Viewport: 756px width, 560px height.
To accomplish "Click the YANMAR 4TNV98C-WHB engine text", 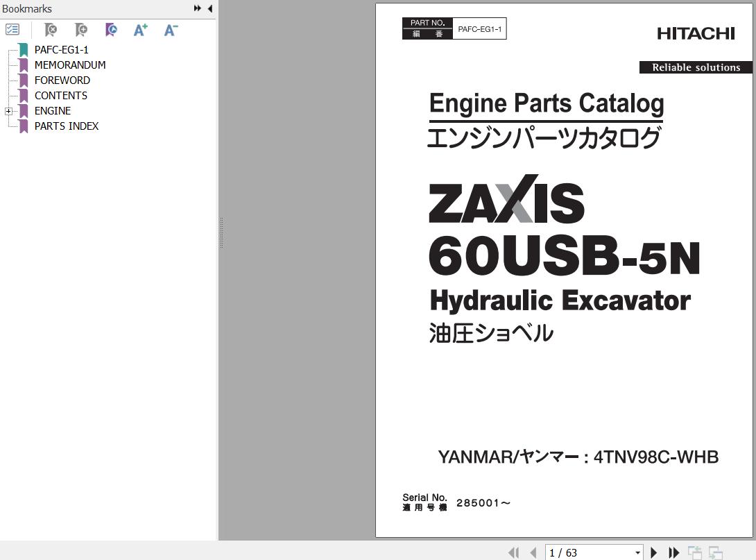I will pyautogui.click(x=578, y=457).
